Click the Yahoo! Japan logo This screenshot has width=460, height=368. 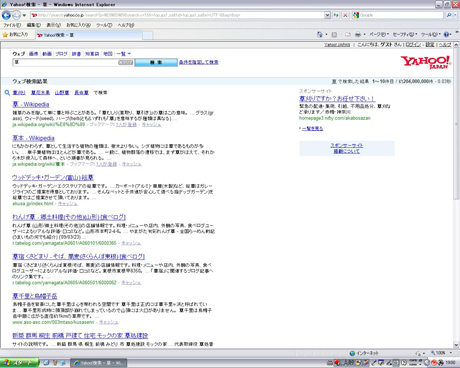(x=426, y=62)
